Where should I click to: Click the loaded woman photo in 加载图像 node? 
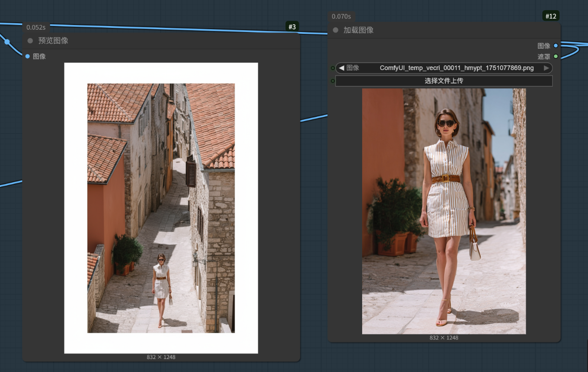444,211
